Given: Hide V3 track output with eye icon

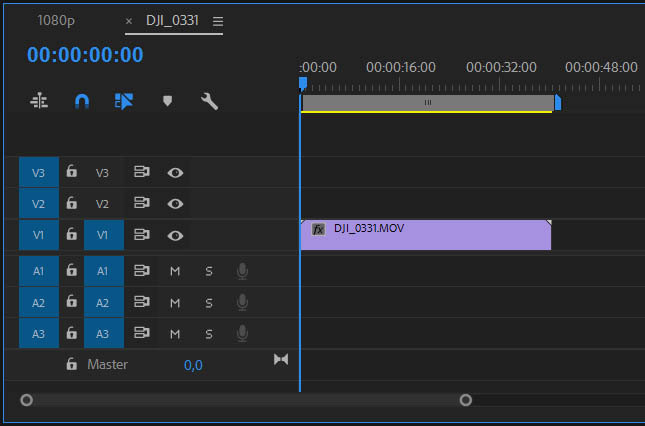Looking at the screenshot, I should [175, 173].
